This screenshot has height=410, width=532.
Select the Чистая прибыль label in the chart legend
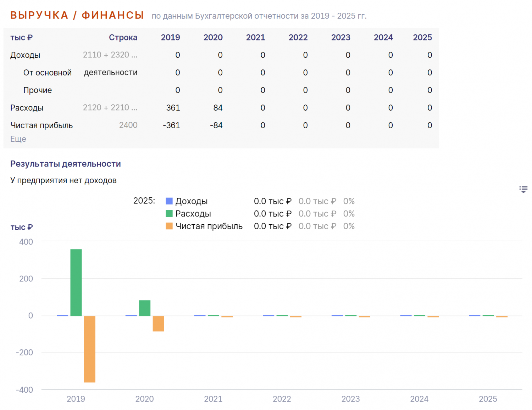click(209, 226)
